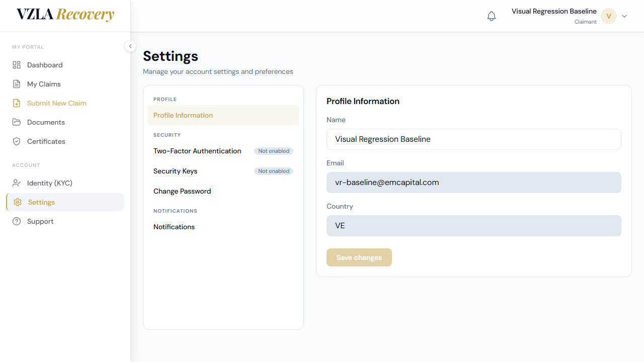
Task: Click the MY PORTAL section label
Action: click(28, 47)
